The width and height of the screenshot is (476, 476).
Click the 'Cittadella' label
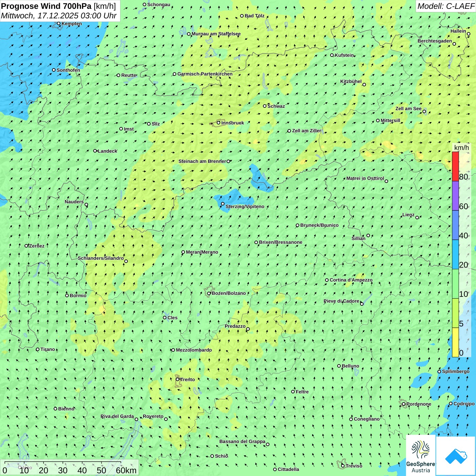pyautogui.click(x=288, y=469)
